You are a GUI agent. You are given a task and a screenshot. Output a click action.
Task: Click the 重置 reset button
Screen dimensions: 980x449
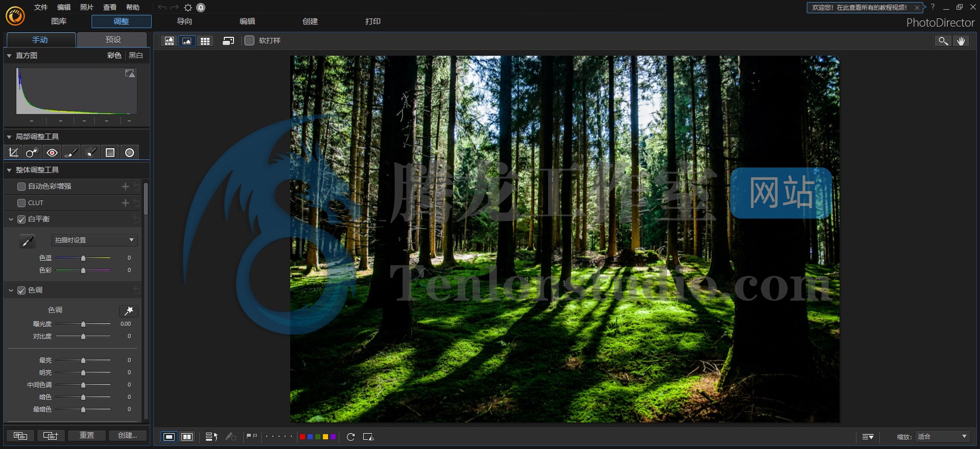click(x=87, y=436)
